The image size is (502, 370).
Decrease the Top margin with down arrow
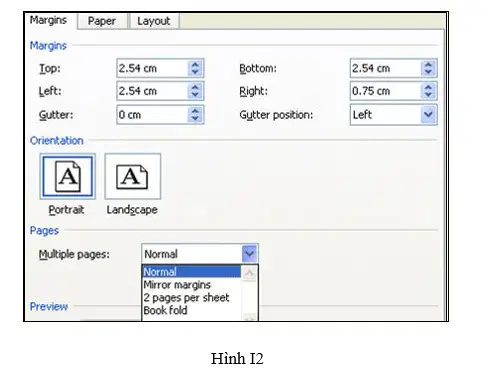coord(195,72)
